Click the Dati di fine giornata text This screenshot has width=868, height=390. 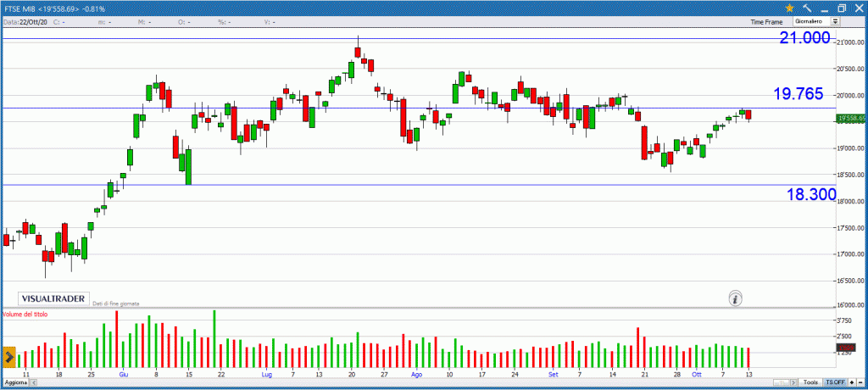pyautogui.click(x=115, y=304)
